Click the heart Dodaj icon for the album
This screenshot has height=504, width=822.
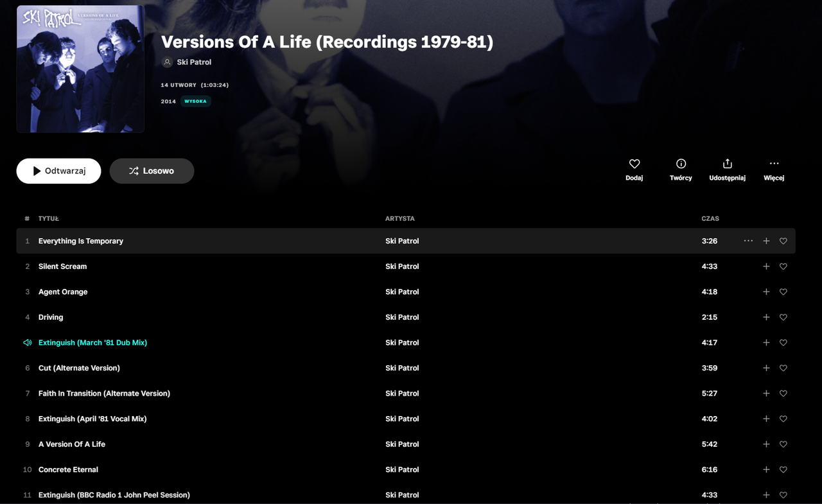click(634, 164)
